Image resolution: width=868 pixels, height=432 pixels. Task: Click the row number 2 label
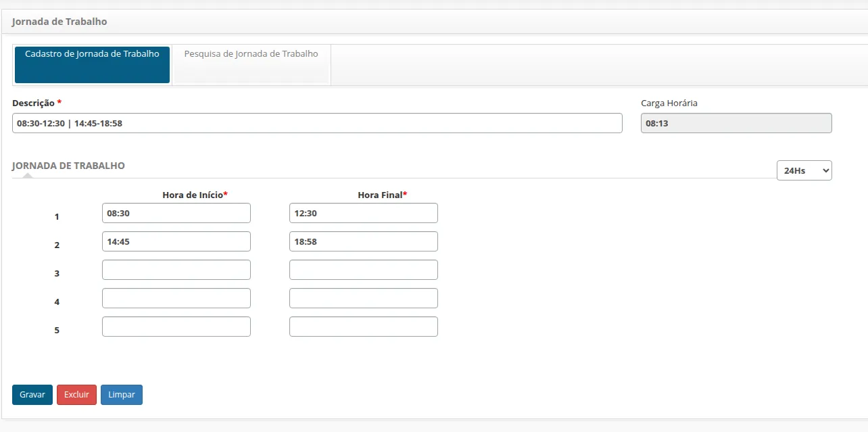point(57,245)
